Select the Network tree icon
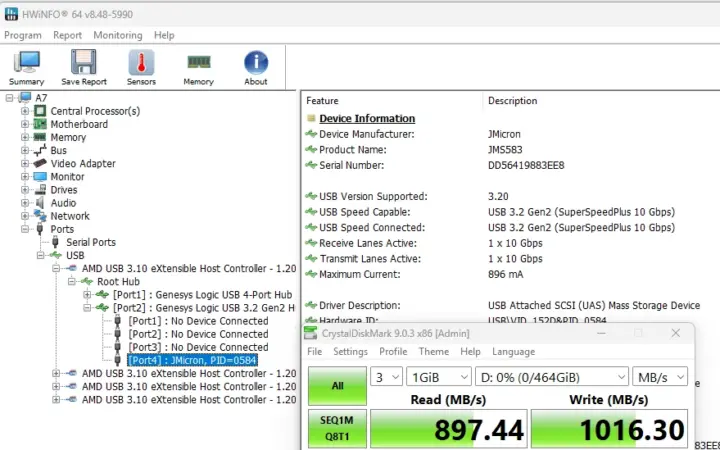The height and width of the screenshot is (450, 720). [40, 216]
